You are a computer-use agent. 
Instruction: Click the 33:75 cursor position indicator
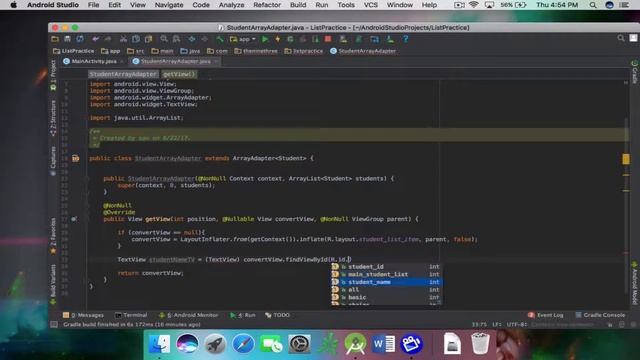click(479, 324)
